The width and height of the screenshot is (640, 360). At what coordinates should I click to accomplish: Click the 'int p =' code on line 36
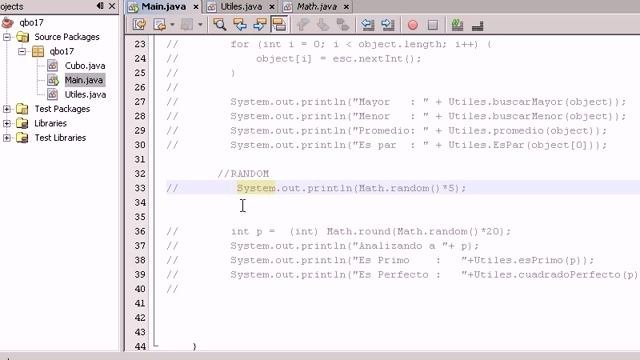pyautogui.click(x=253, y=231)
